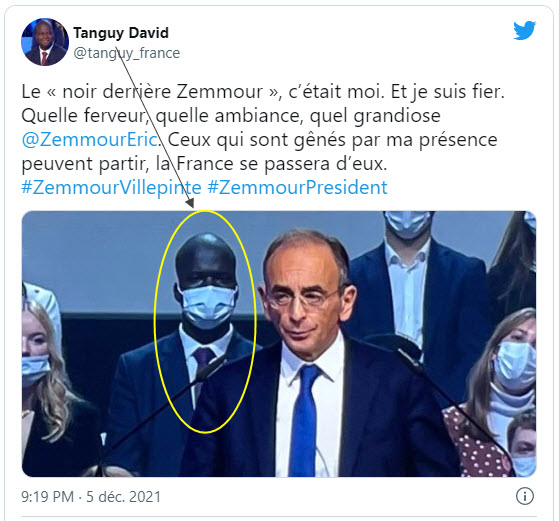The height and width of the screenshot is (521, 559).
Task: Open the #ZemmourPresident hashtag
Action: click(x=297, y=187)
